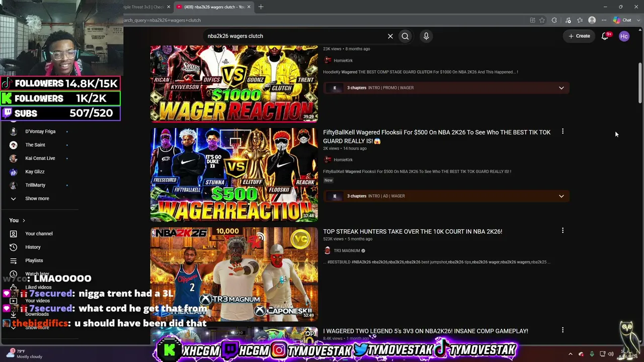
Task: Open Top Streak Hunters video title
Action: [413, 231]
